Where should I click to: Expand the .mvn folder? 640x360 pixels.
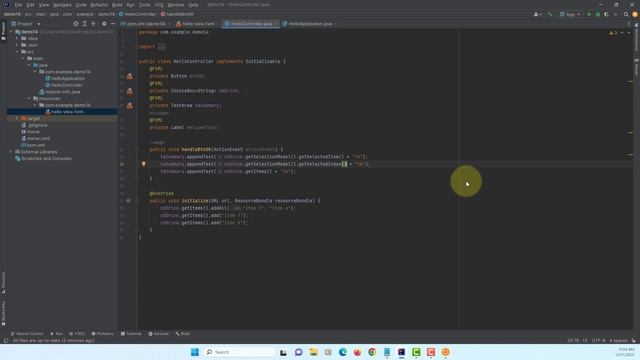(17, 45)
